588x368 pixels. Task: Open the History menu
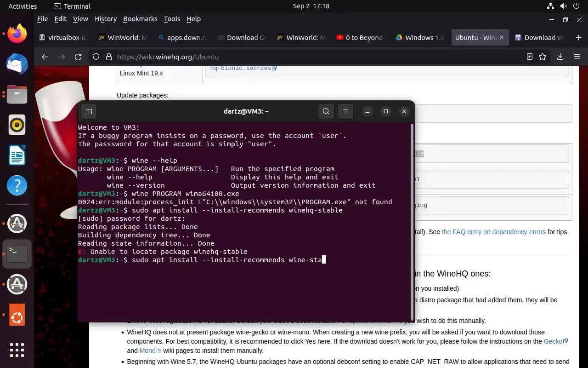point(106,19)
